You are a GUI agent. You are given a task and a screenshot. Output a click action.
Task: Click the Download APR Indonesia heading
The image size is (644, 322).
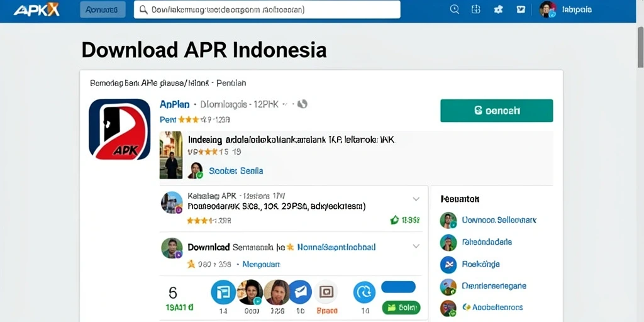click(204, 50)
